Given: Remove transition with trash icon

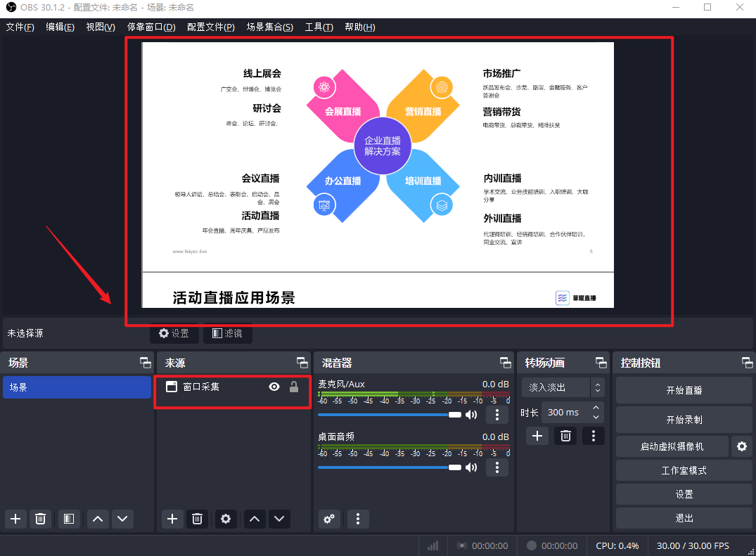Looking at the screenshot, I should click(x=565, y=436).
